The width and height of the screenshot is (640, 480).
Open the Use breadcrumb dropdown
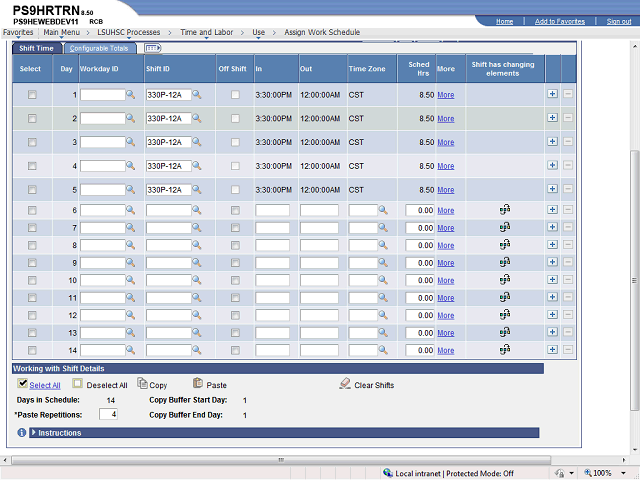258,32
